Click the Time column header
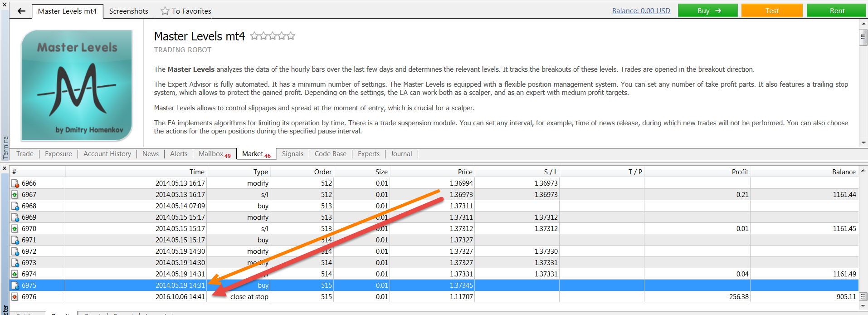The image size is (868, 315). pos(136,172)
